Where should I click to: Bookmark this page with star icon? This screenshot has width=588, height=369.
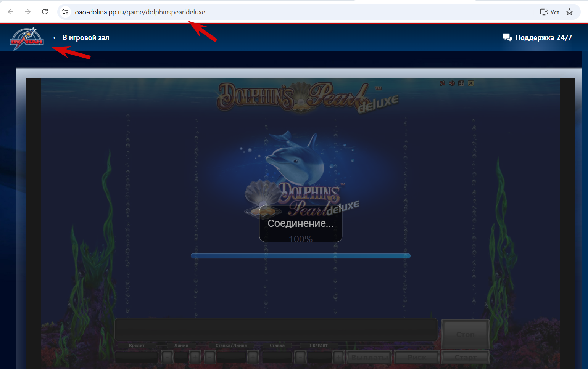pyautogui.click(x=570, y=12)
